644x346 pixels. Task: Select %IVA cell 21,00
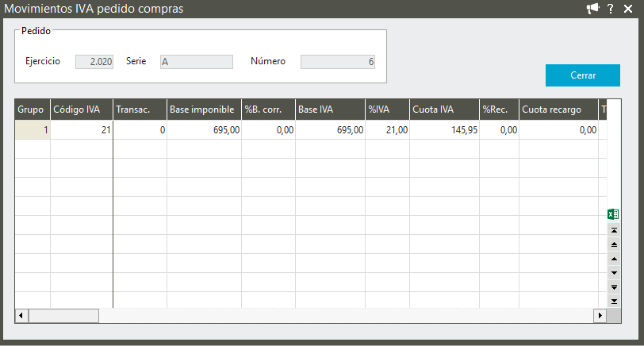click(387, 130)
